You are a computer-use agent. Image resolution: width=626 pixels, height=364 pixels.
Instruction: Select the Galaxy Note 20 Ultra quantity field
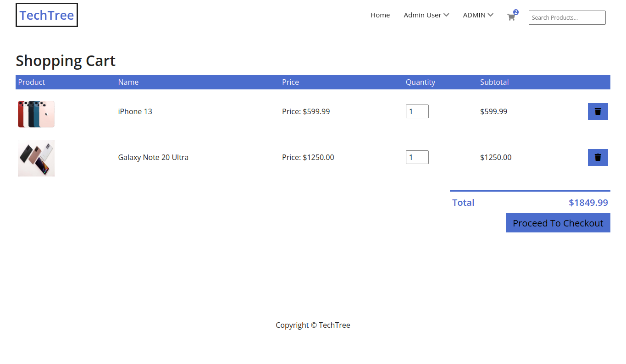point(417,157)
